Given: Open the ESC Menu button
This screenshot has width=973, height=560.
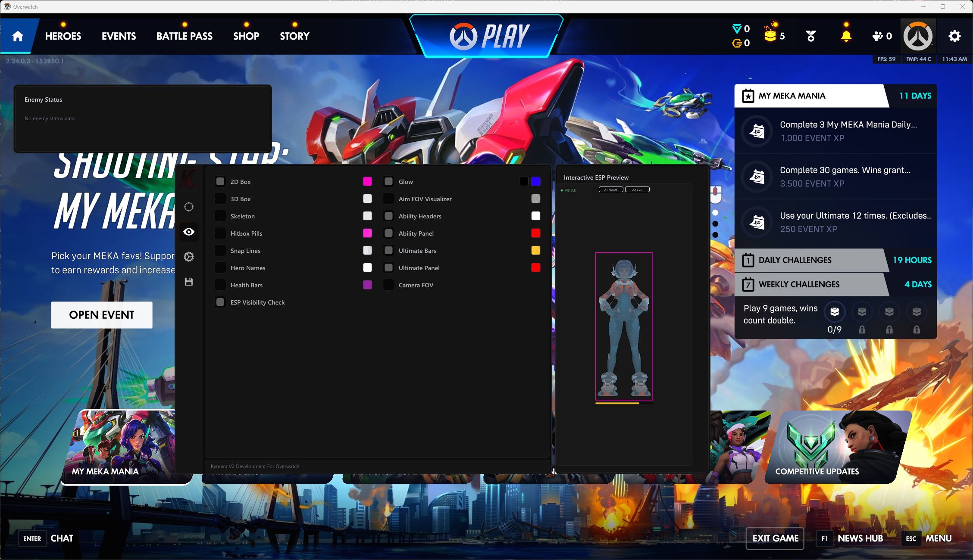Looking at the screenshot, I should pyautogui.click(x=927, y=538).
